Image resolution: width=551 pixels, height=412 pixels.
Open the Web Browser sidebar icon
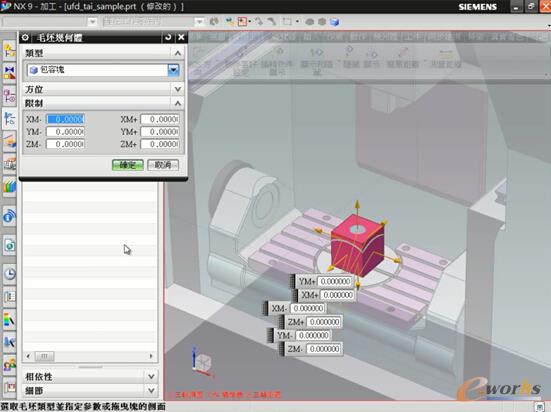[x=9, y=245]
